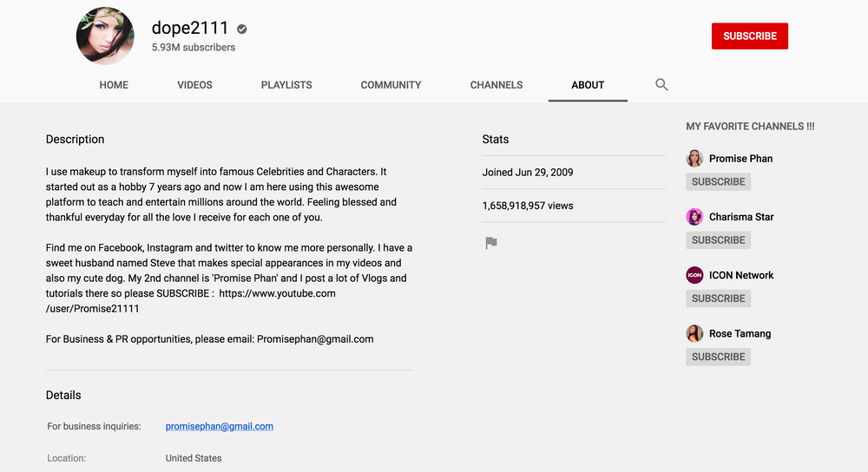Image resolution: width=868 pixels, height=472 pixels.
Task: Click the MY FAVORITE CHANNELS !!! heading
Action: tap(750, 126)
